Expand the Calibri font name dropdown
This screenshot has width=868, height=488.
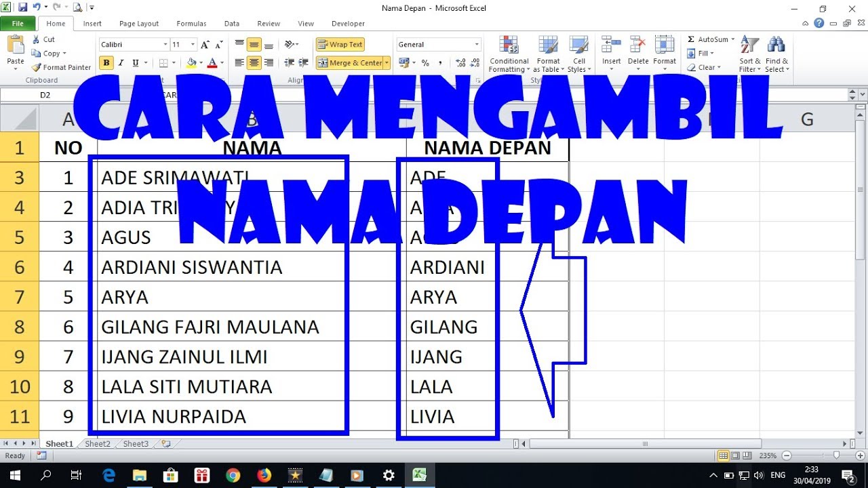pyautogui.click(x=165, y=45)
